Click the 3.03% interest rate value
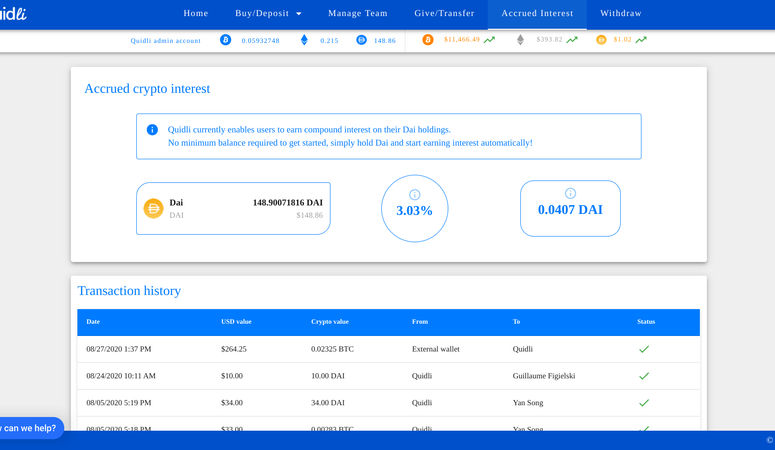Viewport: 775px width, 450px height. pos(414,211)
